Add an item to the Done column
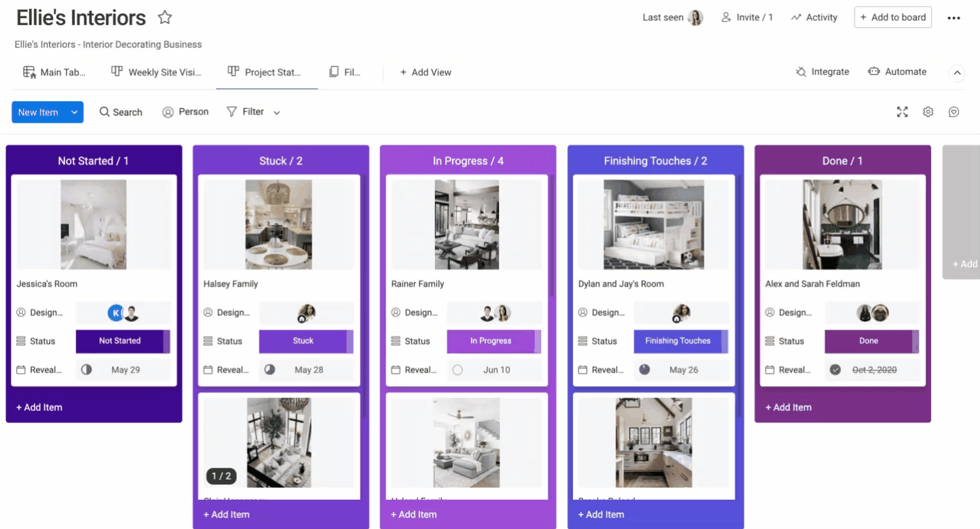Screen dimensions: 980x529 [x=789, y=407]
